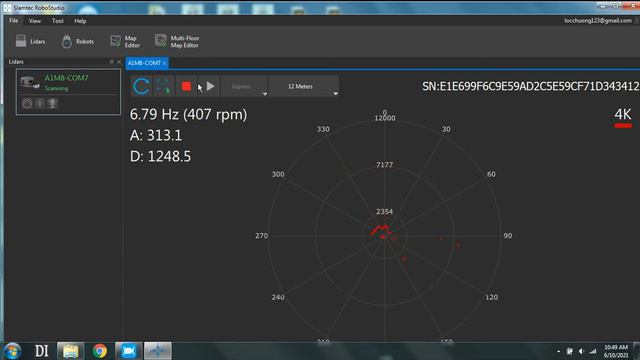Image resolution: width=640 pixels, height=360 pixels.
Task: Open the Zoom app on the taskbar
Action: coord(129,351)
